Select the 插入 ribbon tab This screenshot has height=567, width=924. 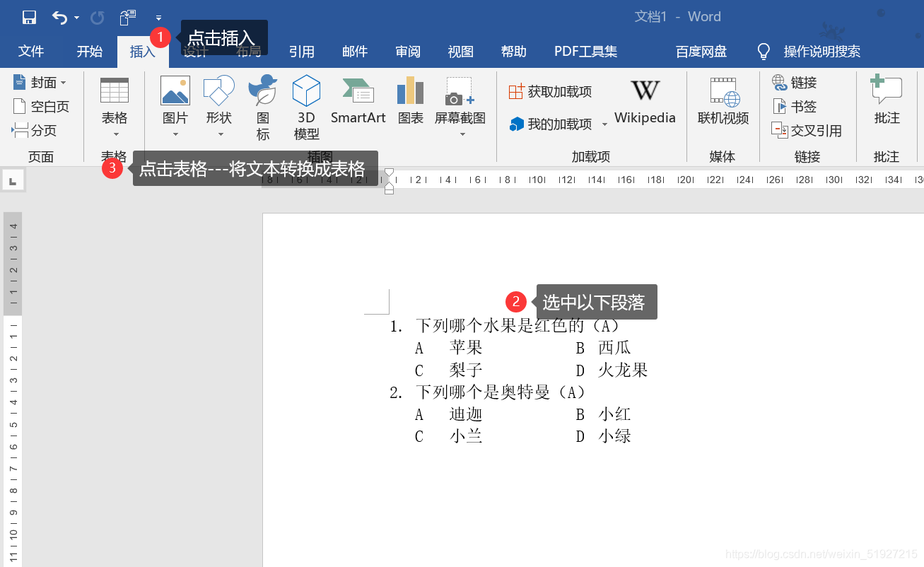click(142, 52)
